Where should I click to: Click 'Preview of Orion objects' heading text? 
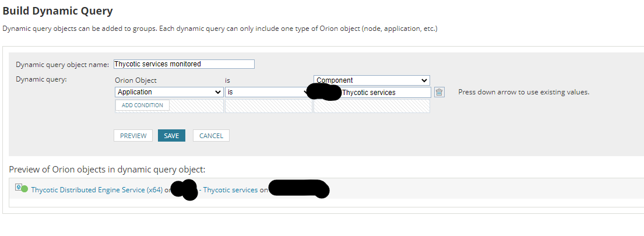(107, 170)
